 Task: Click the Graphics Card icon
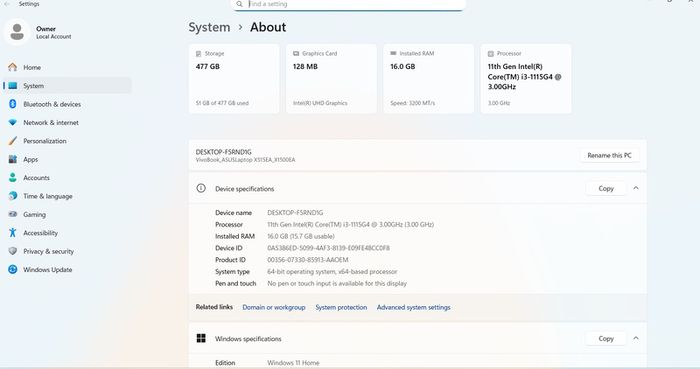(x=296, y=54)
